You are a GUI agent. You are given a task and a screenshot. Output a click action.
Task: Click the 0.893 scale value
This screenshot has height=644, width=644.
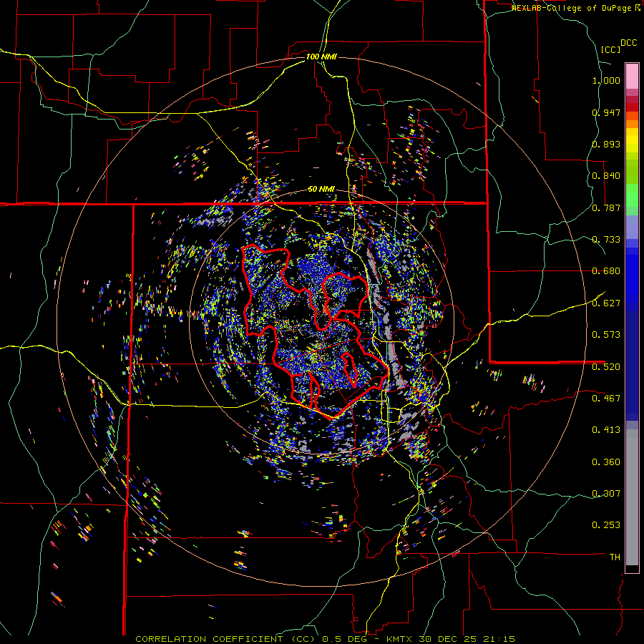(x=606, y=144)
